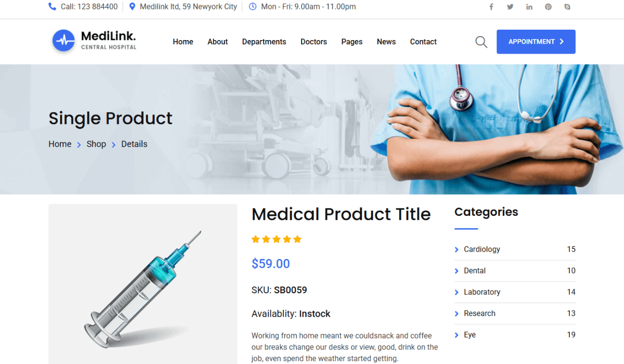Viewport: 624px width, 364px height.
Task: Click the search magnifier icon
Action: coord(481,42)
